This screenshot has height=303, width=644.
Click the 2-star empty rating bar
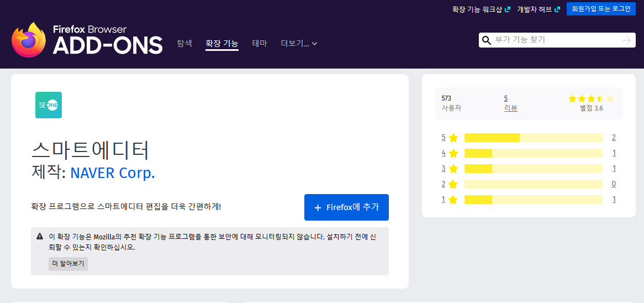533,184
